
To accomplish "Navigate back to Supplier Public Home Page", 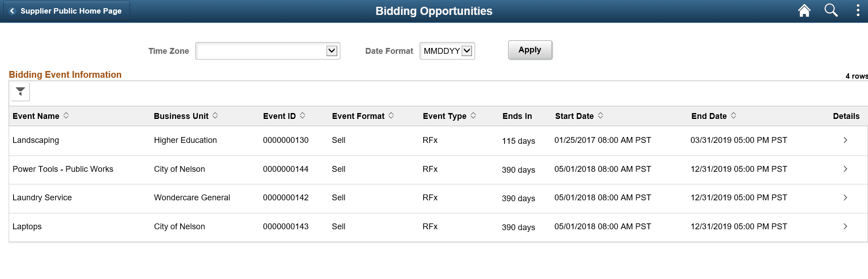I will 71,11.
